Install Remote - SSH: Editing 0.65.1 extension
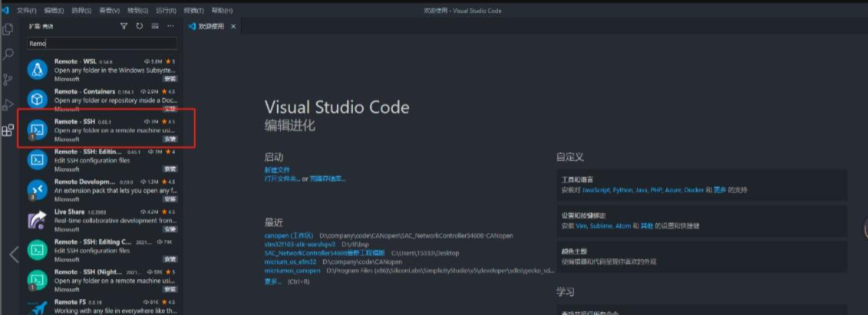Screen dimensions: 868x315 click(170, 169)
